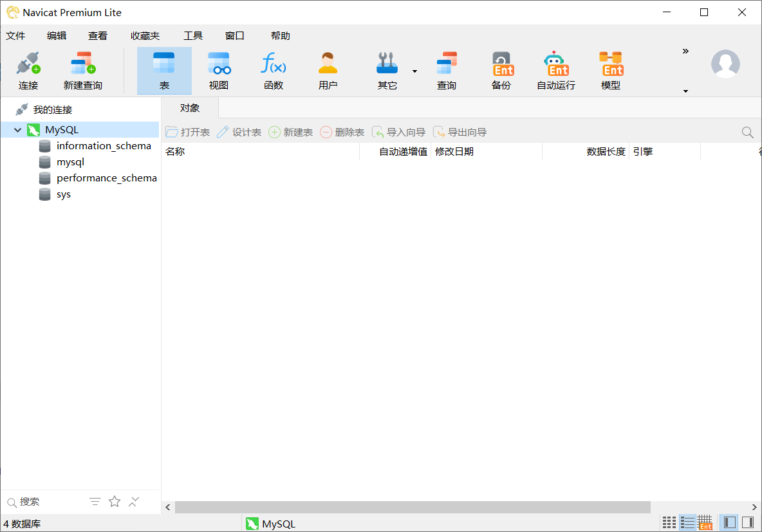Toggle the right information pane visibility
Image resolution: width=762 pixels, height=532 pixels.
(x=748, y=522)
